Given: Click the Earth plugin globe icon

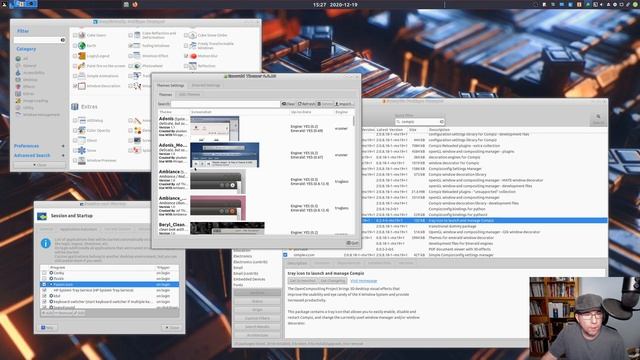Looking at the screenshot, I should pyautogui.click(x=82, y=45).
